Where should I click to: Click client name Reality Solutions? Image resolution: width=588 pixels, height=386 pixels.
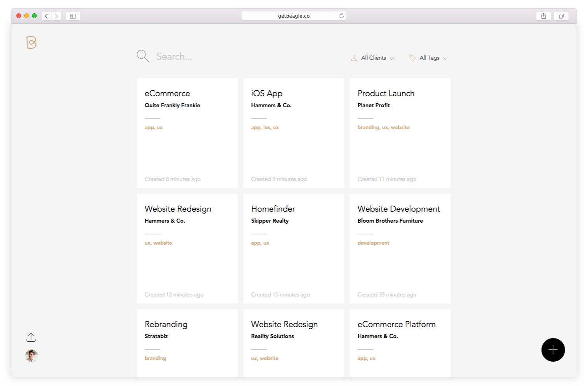273,336
